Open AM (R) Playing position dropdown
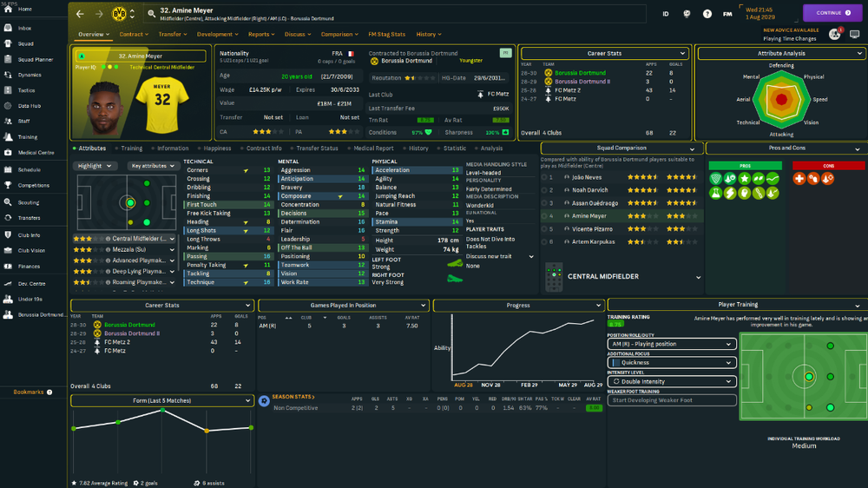The height and width of the screenshot is (488, 868). pyautogui.click(x=672, y=344)
